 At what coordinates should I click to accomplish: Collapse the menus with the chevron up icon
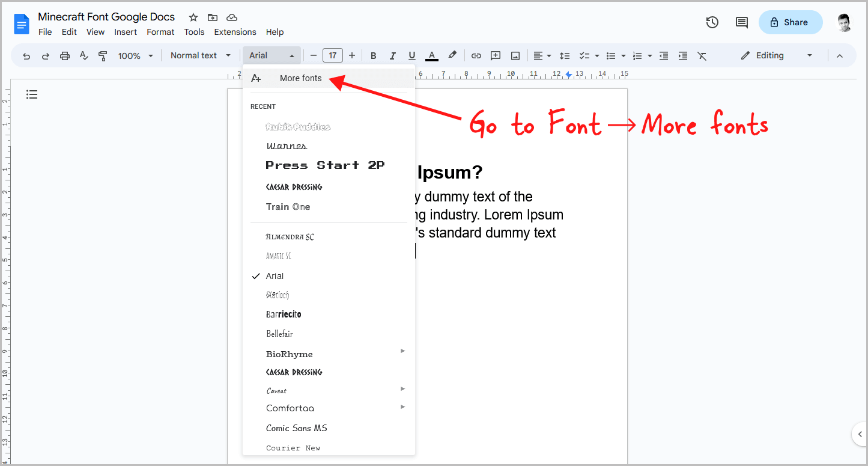pyautogui.click(x=840, y=56)
